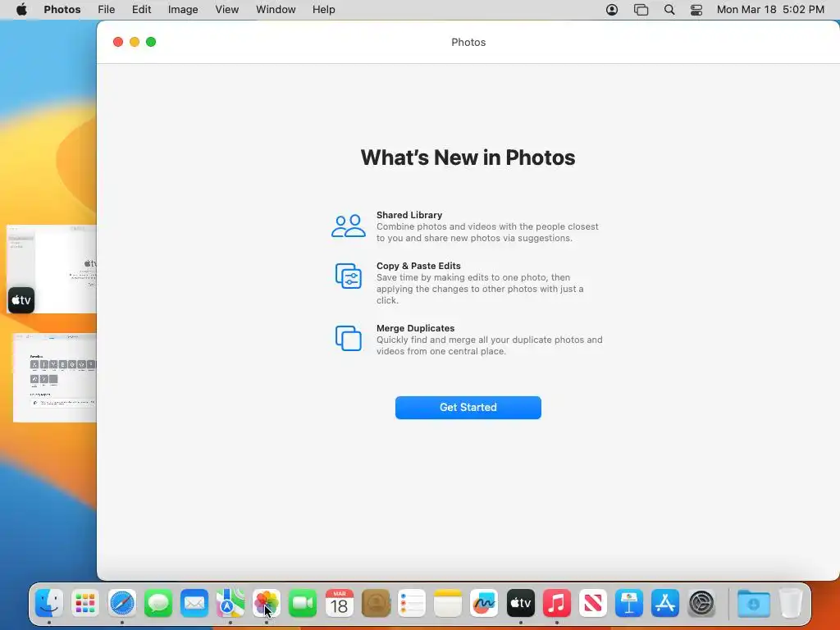Click the "Shared Library" heading
The image size is (840, 630).
click(x=409, y=215)
